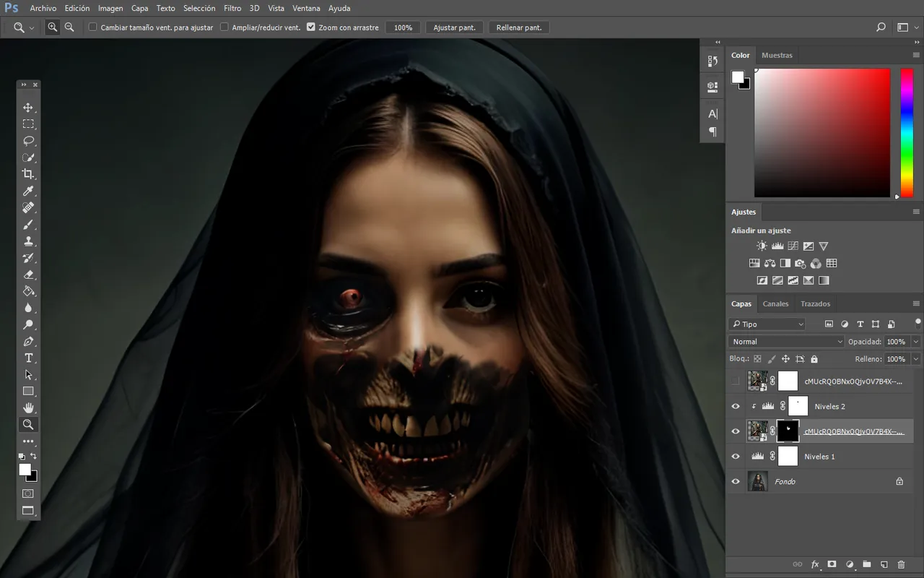Hide the Fondo layer
Screen dimensions: 924x578
pos(736,482)
